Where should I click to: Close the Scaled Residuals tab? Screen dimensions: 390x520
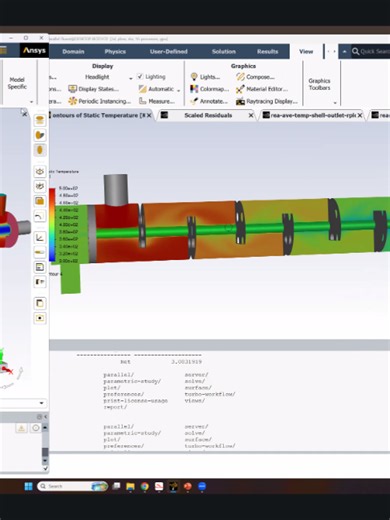(x=251, y=115)
